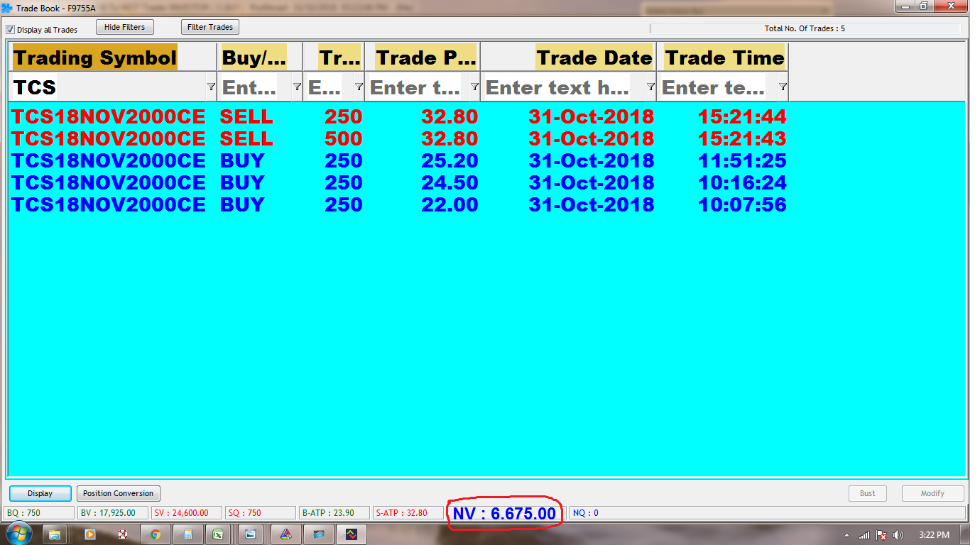Click the 25.20 trade price cell

tap(450, 160)
